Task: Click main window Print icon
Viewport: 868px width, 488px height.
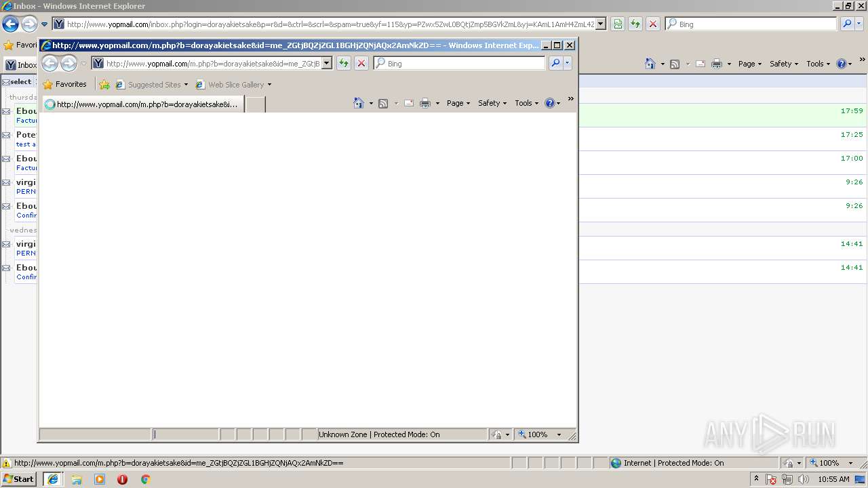Action: point(717,64)
